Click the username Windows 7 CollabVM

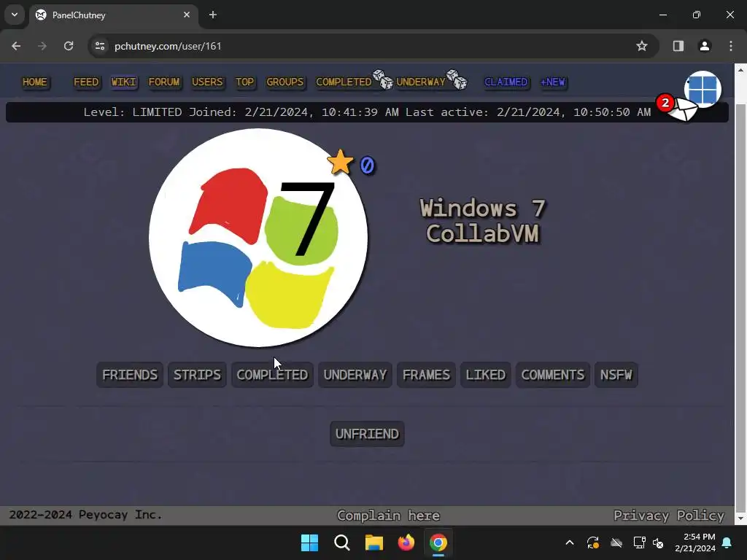(483, 221)
